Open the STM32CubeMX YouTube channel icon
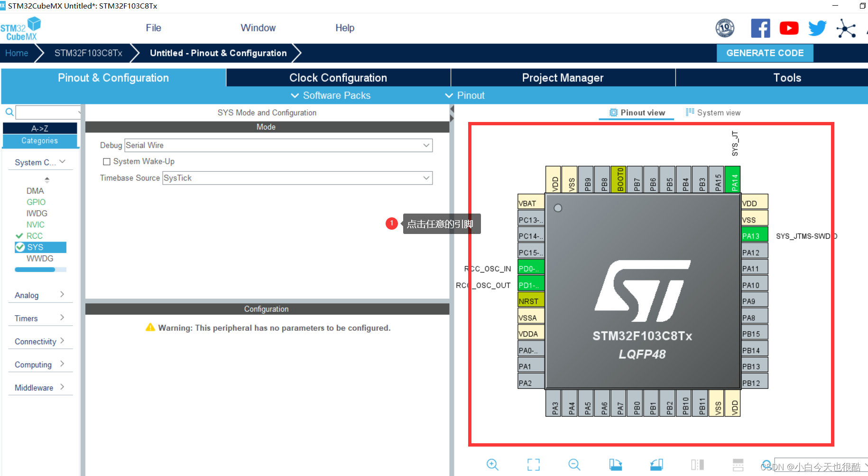868x476 pixels. coord(789,28)
